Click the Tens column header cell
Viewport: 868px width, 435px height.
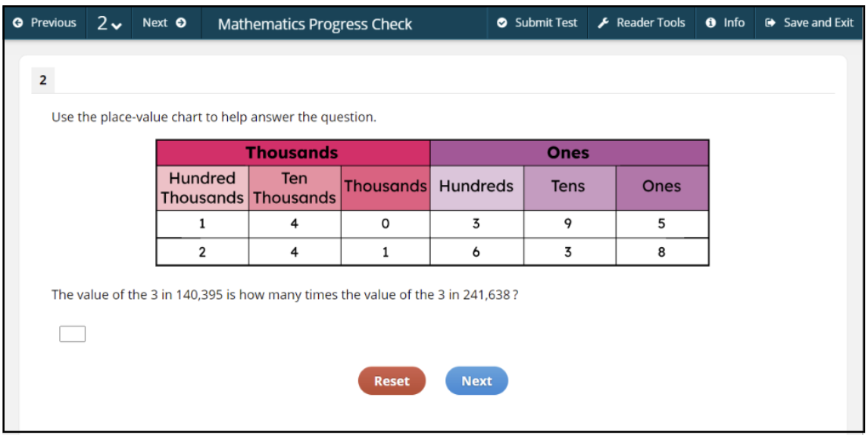[568, 186]
